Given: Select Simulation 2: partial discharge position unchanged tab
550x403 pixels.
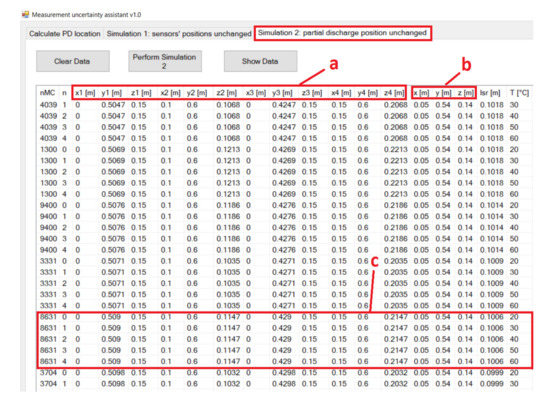Looking at the screenshot, I should 342,33.
